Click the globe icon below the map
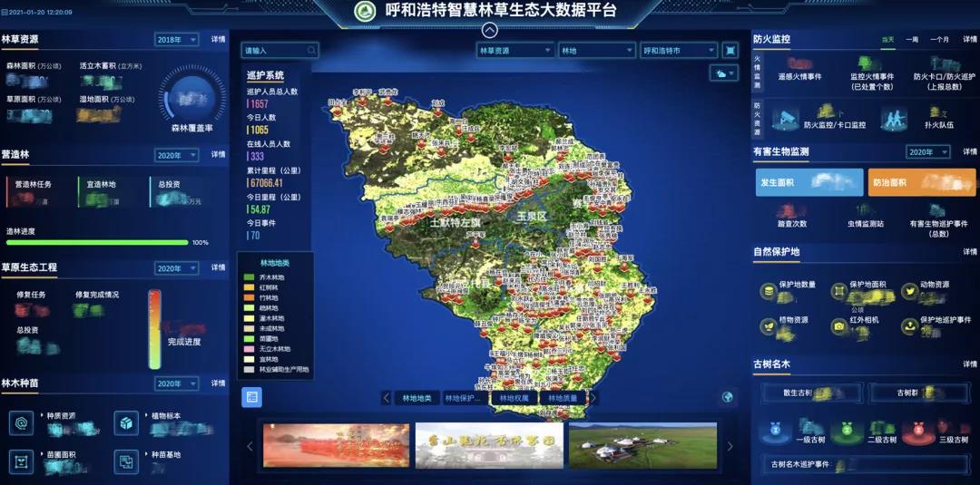The height and width of the screenshot is (485, 980). click(728, 397)
